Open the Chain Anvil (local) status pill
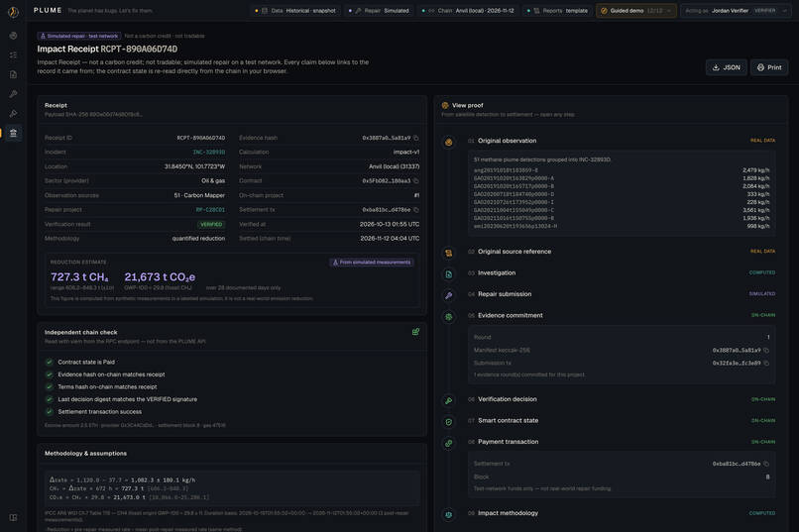This screenshot has width=799, height=532. point(468,11)
